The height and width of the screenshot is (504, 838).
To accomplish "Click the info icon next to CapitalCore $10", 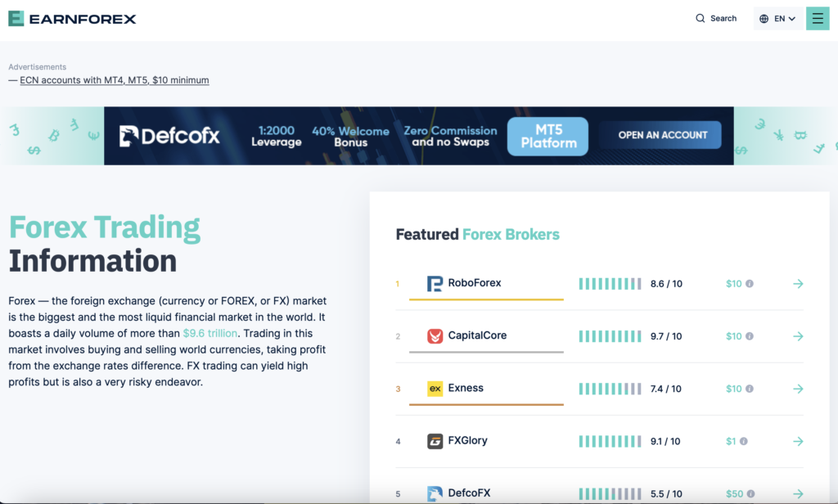I will click(750, 336).
